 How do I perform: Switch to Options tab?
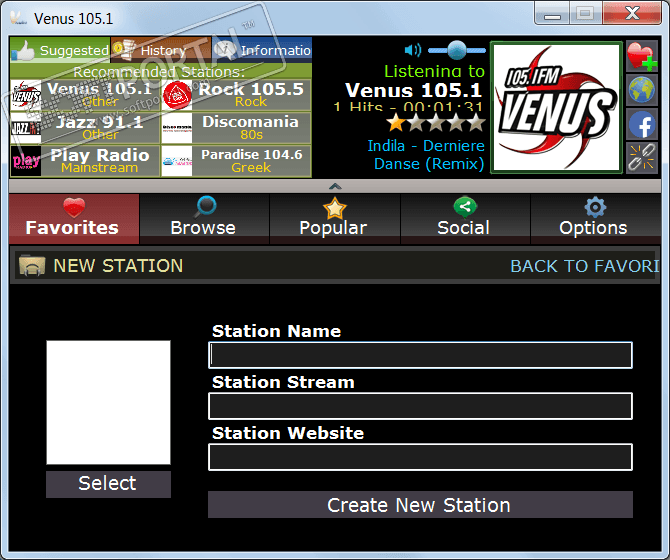pos(595,219)
